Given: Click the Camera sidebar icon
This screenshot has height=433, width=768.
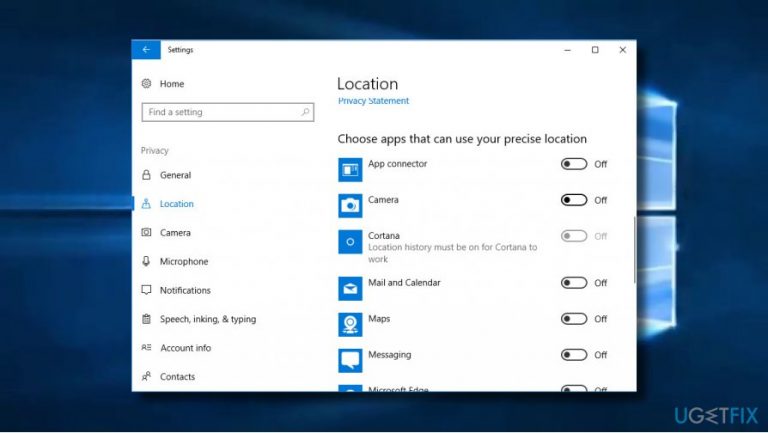Looking at the screenshot, I should click(x=146, y=232).
